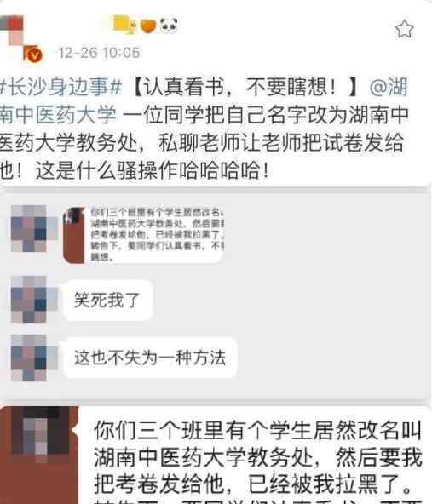Tap the teacher's message 你们三个班里有个学生
The width and height of the screenshot is (432, 504).
256,460
